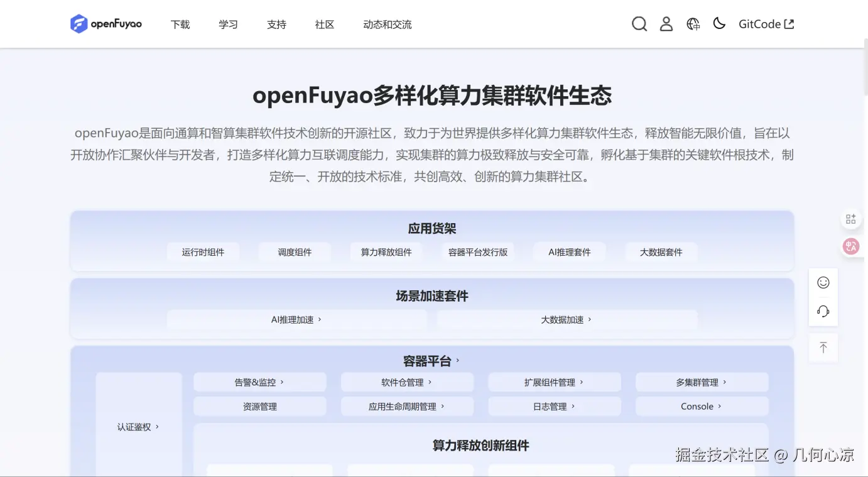Click the 算力释放创新组件 heading text
Viewport: 868px width, 477px height.
pos(481,446)
